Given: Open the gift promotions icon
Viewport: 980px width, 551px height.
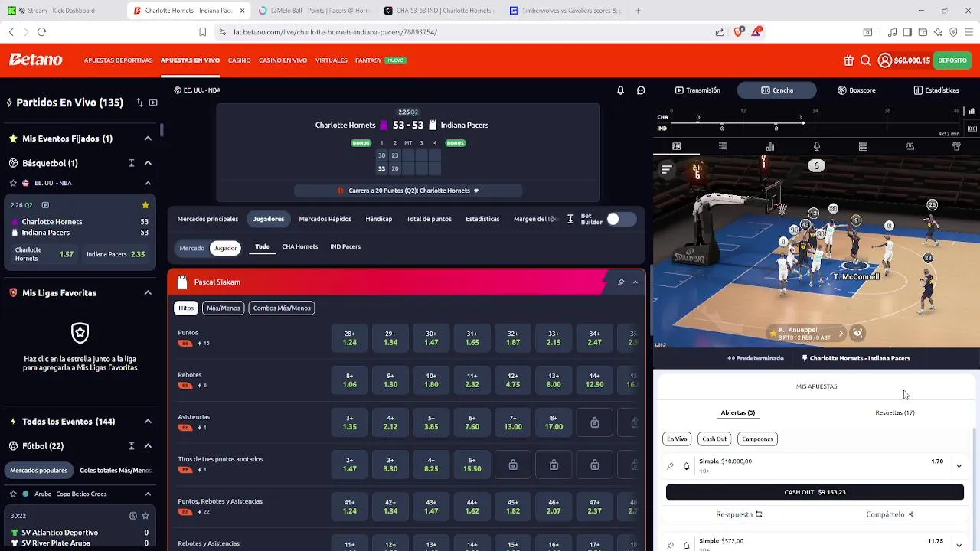Looking at the screenshot, I should 848,60.
